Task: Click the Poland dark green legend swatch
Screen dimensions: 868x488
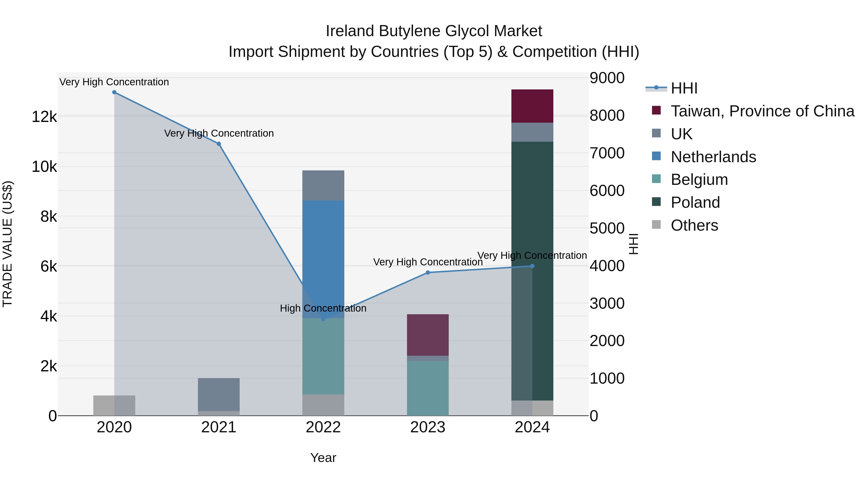Action: coord(656,202)
